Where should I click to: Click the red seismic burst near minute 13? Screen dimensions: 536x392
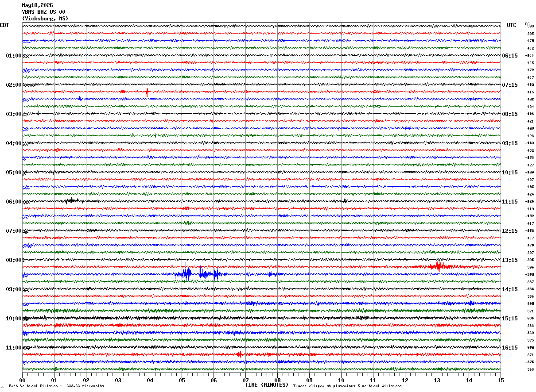point(439,266)
